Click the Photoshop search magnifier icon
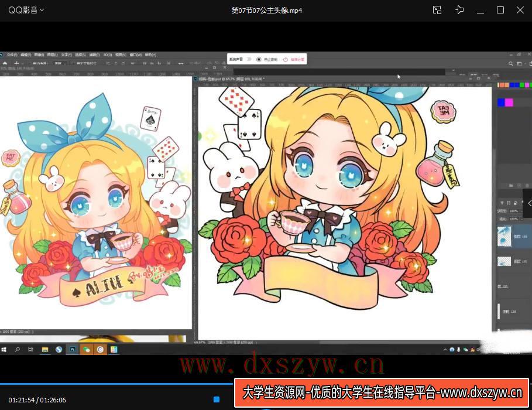The height and width of the screenshot is (410, 532). point(510,63)
